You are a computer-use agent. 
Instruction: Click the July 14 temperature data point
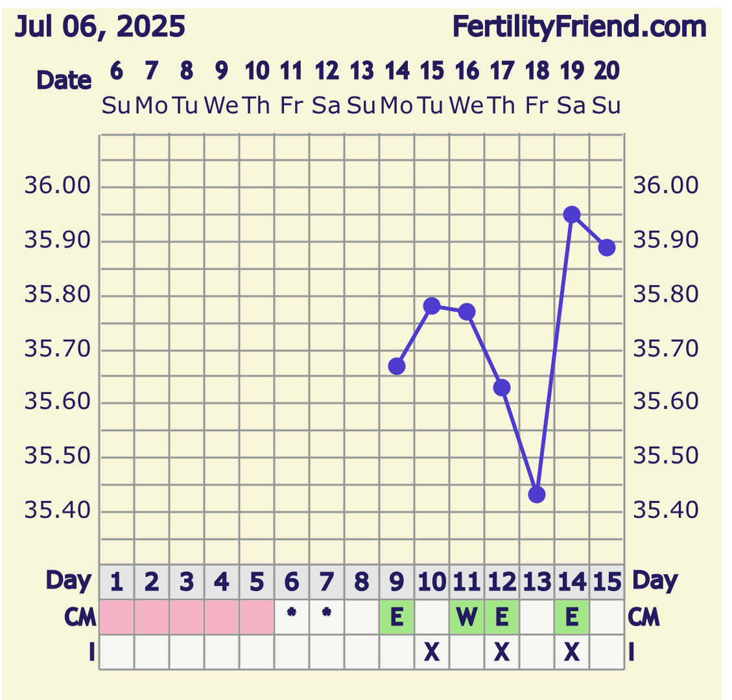click(397, 366)
